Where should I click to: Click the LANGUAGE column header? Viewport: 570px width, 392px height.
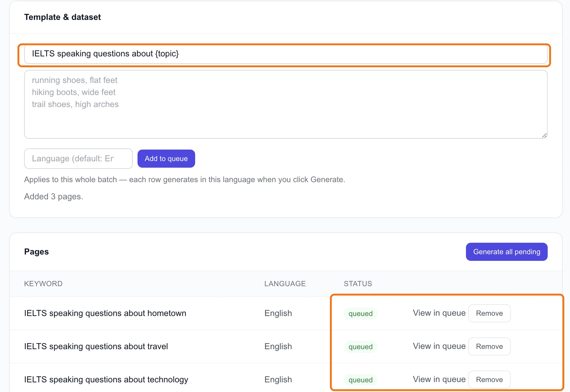[x=285, y=284]
